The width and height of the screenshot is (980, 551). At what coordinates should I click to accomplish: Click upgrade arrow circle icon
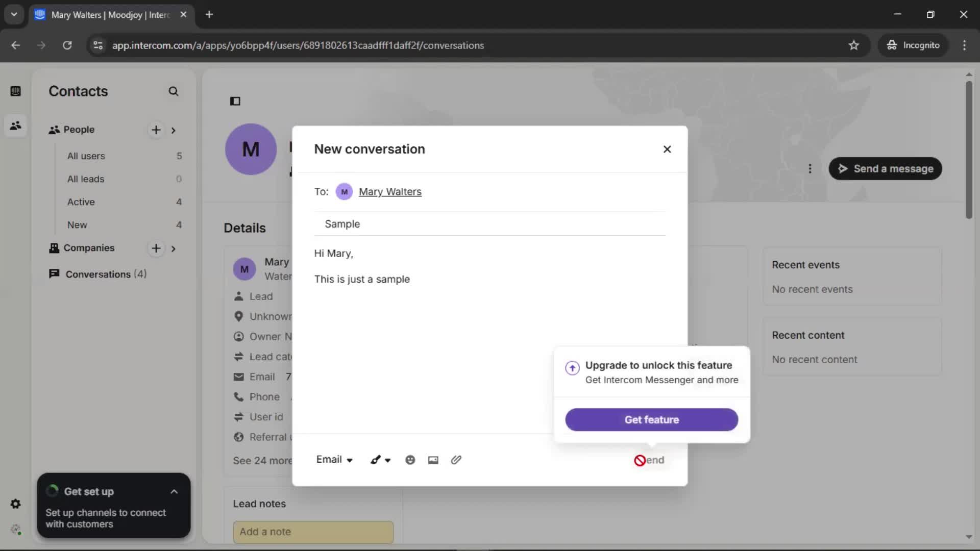coord(572,368)
